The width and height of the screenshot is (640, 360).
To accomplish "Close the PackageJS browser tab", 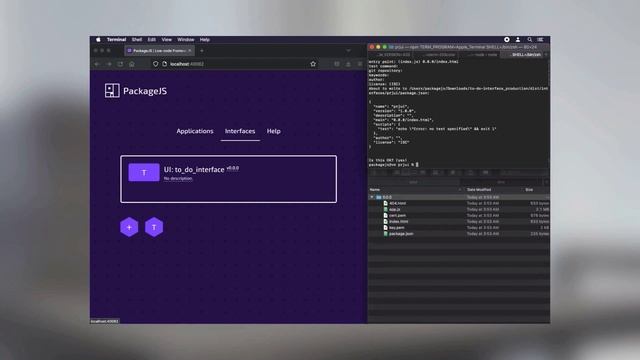I will click(x=190, y=51).
